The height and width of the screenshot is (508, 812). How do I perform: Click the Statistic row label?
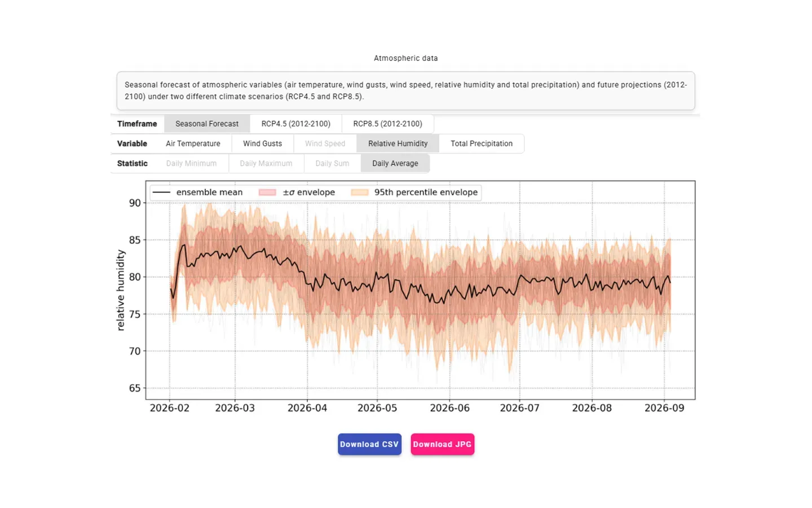pos(133,163)
